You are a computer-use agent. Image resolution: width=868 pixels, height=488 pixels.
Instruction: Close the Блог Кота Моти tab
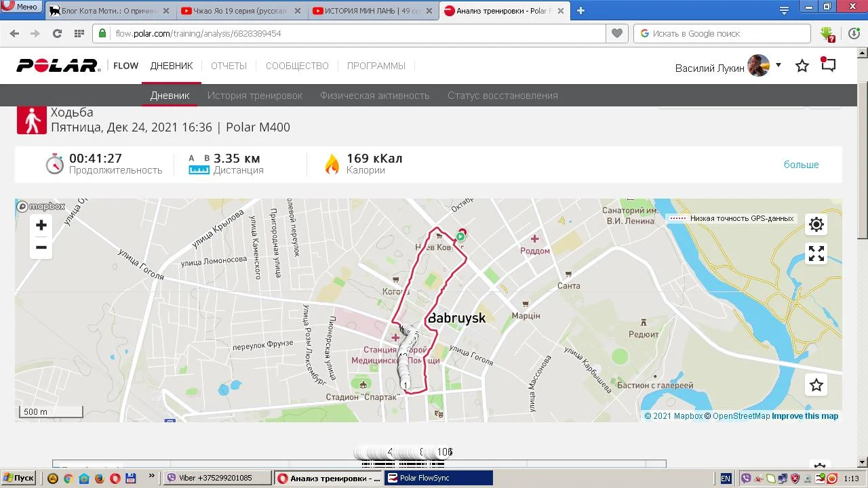click(x=166, y=11)
